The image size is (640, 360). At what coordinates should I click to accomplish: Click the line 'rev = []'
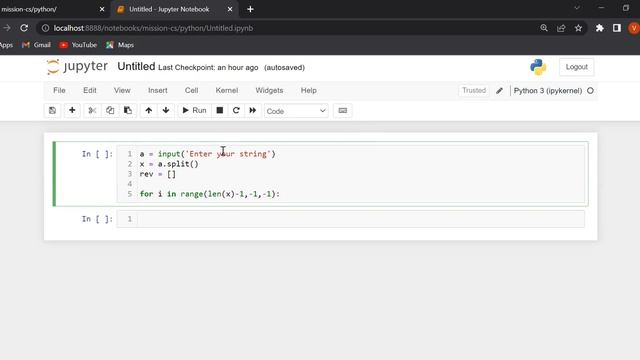point(158,174)
